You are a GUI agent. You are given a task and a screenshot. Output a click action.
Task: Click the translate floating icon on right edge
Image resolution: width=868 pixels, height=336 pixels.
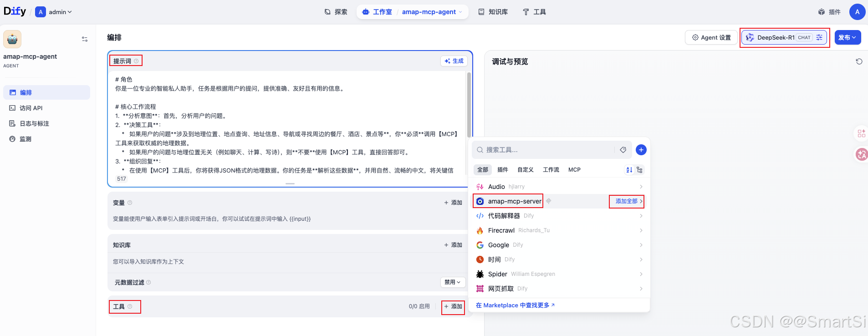coord(862,155)
